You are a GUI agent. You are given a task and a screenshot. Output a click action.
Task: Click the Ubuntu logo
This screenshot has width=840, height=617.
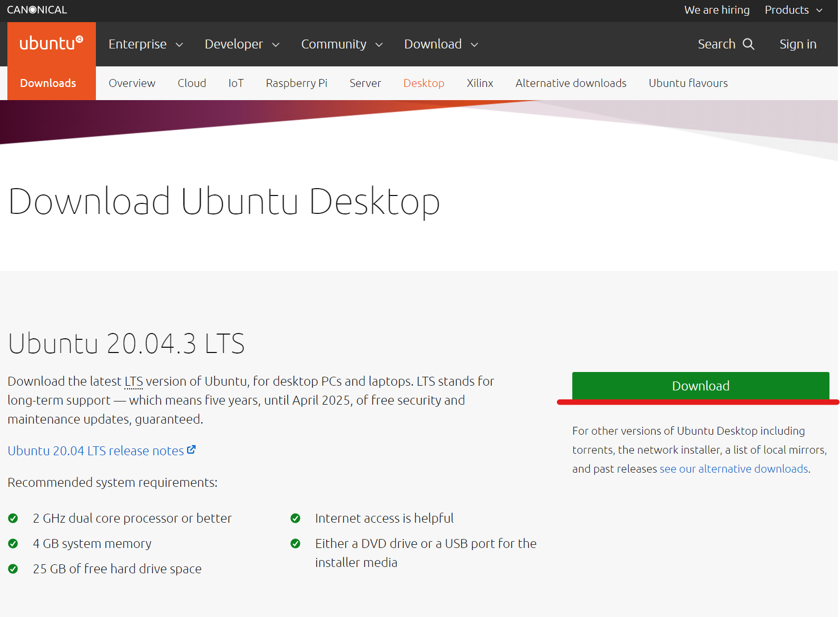click(51, 44)
